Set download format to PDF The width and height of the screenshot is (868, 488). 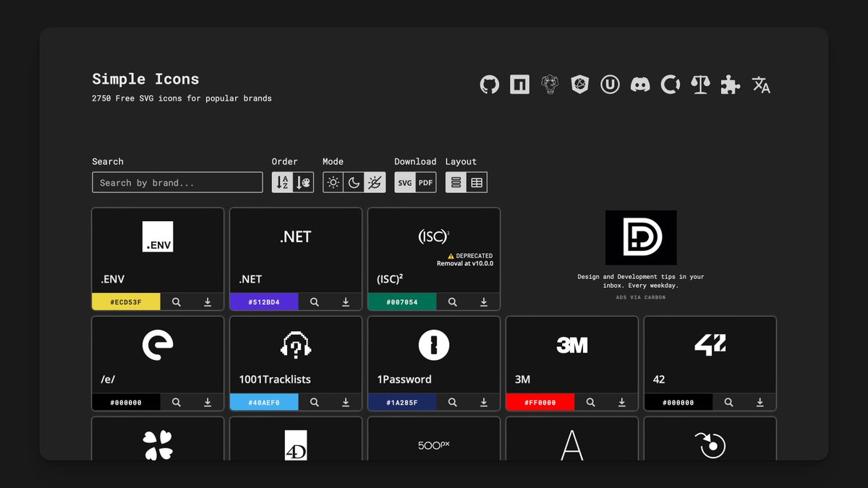click(x=425, y=183)
